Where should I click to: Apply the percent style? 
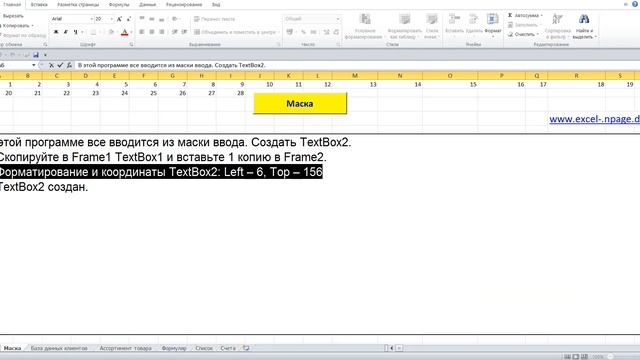pyautogui.click(x=303, y=32)
